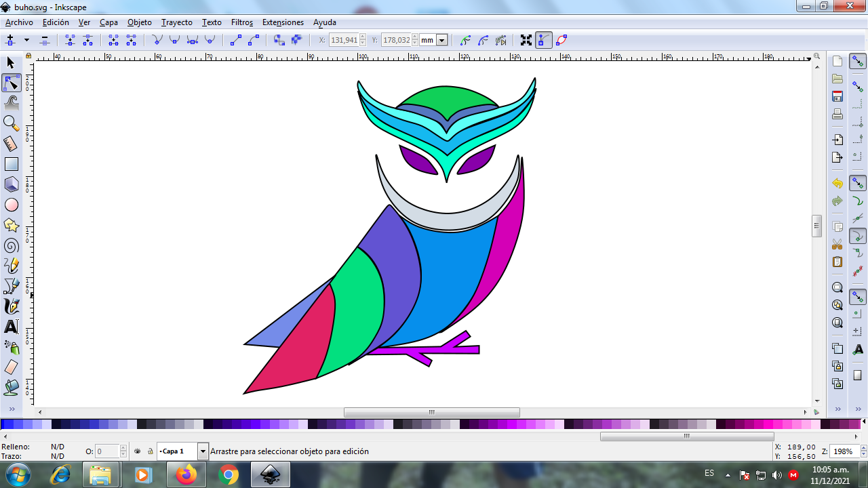
Task: Make selected nodes smooth
Action: (174, 40)
